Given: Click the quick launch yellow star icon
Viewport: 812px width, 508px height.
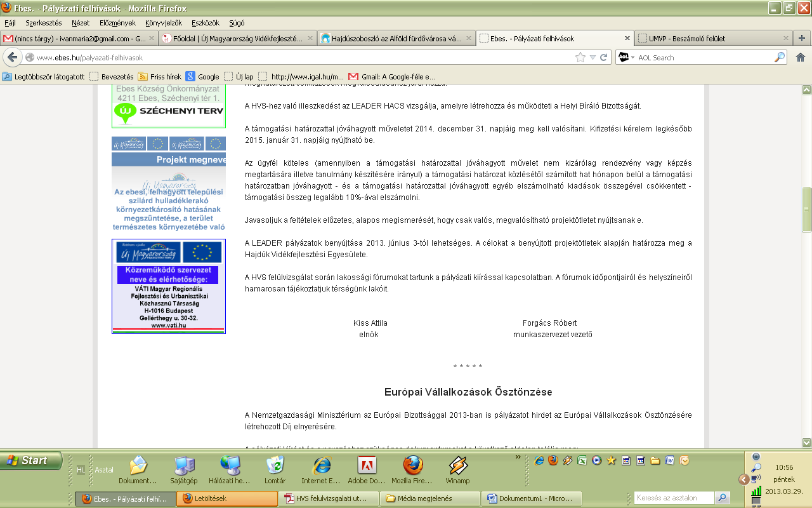Looking at the screenshot, I should tap(611, 460).
